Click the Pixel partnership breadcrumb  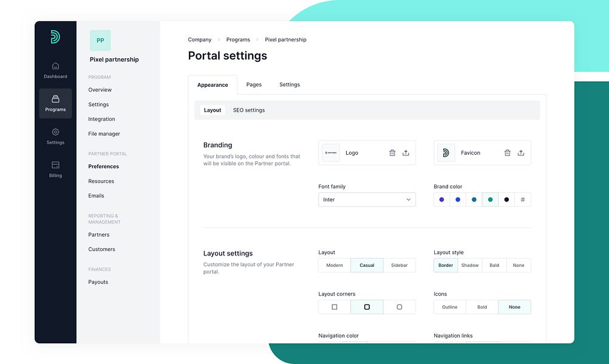coord(285,39)
